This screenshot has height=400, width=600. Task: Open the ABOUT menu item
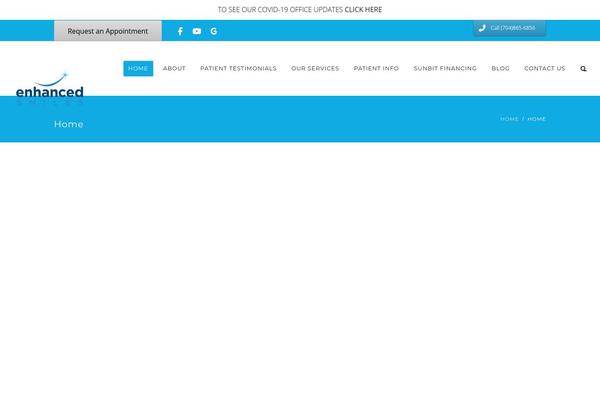coord(174,69)
